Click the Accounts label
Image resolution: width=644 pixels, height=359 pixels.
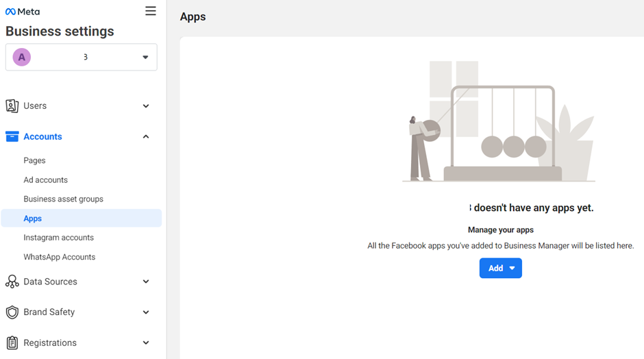(42, 136)
